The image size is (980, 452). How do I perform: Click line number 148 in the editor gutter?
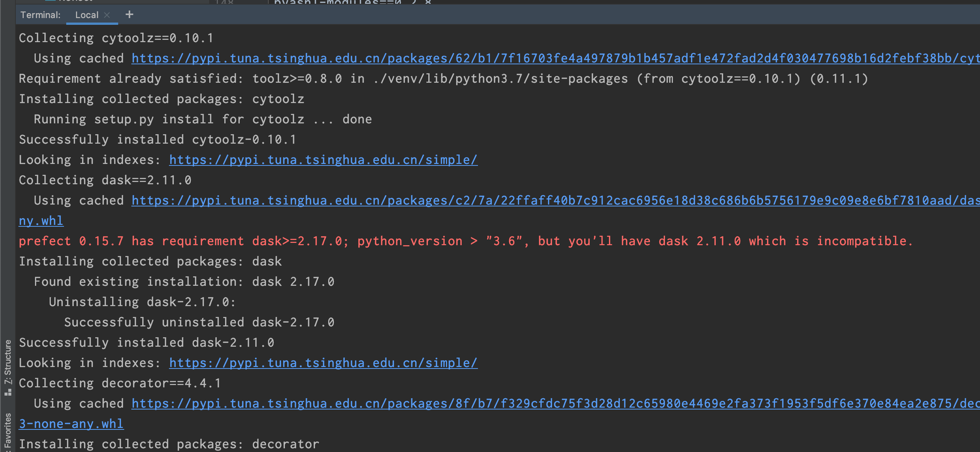tap(224, 3)
